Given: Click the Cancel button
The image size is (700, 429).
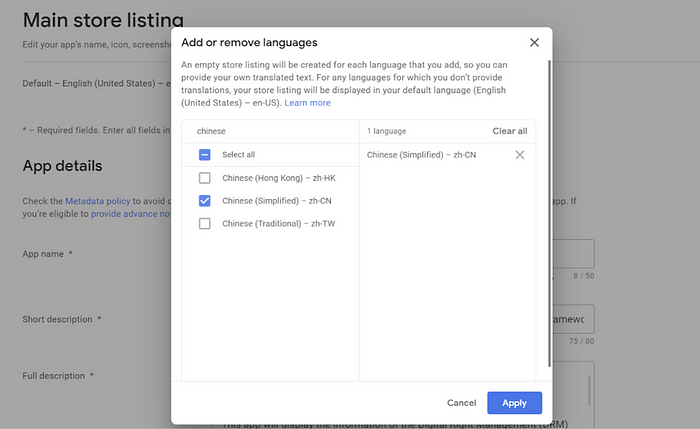Looking at the screenshot, I should 461,403.
